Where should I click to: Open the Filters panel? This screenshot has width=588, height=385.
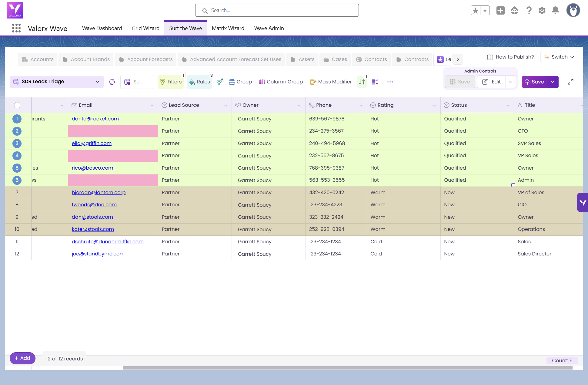click(x=171, y=82)
